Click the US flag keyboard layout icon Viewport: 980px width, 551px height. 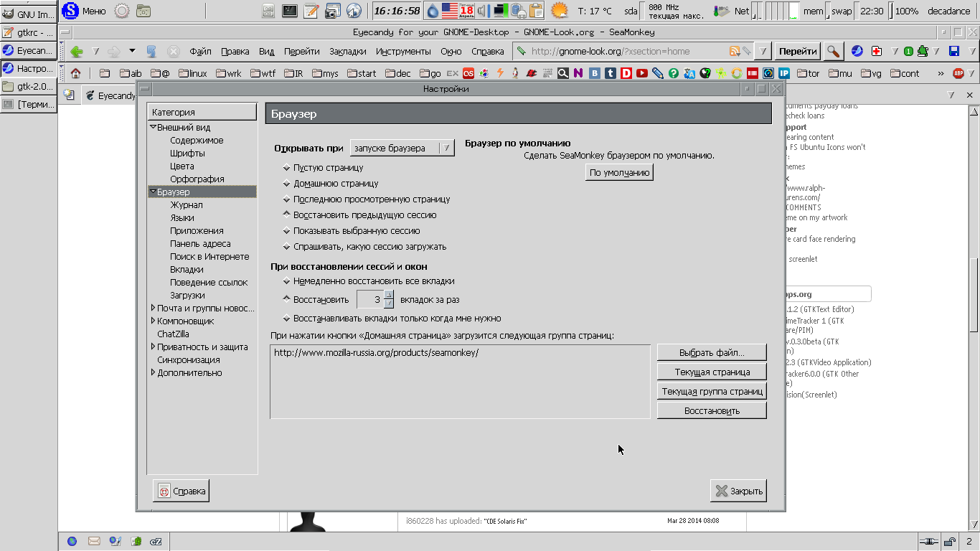(450, 11)
